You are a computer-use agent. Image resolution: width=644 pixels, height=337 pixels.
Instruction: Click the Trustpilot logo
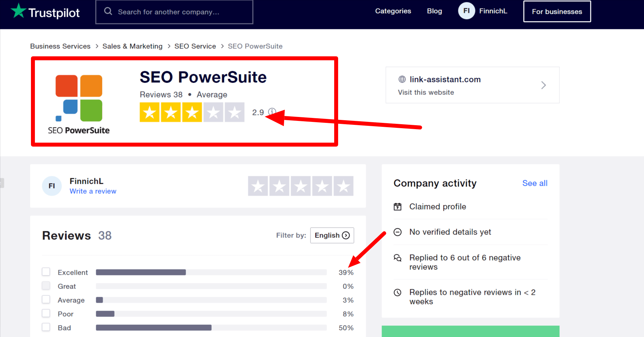(45, 12)
